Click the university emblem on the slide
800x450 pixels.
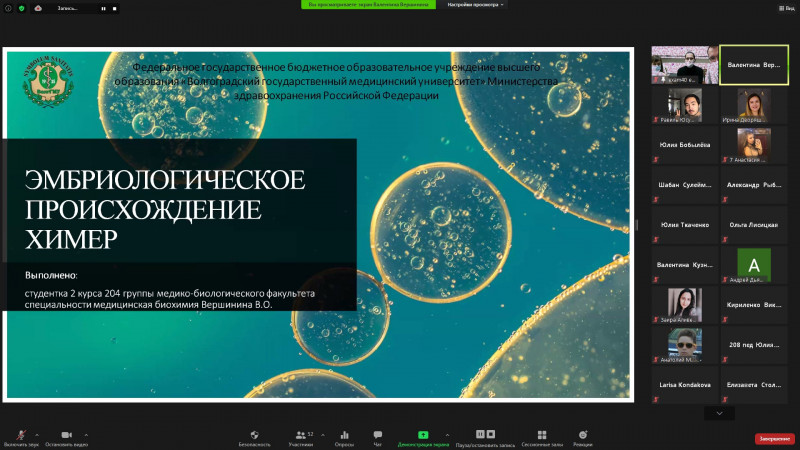coord(48,81)
